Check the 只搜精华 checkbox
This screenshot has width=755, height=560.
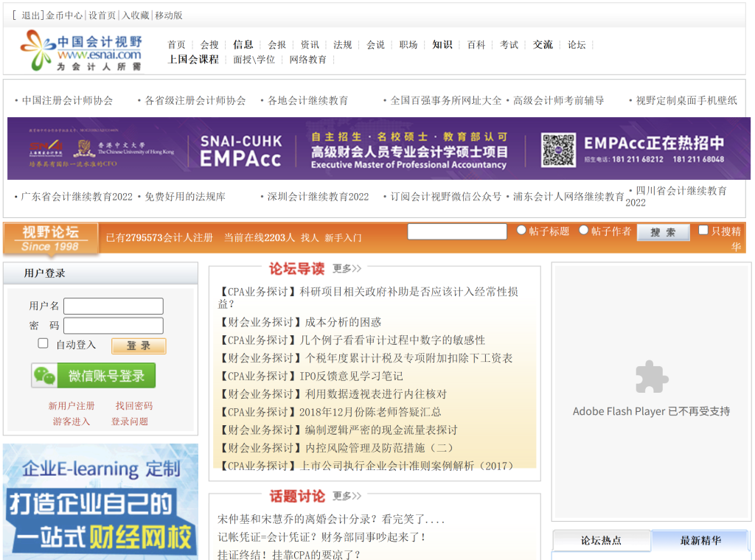[703, 231]
